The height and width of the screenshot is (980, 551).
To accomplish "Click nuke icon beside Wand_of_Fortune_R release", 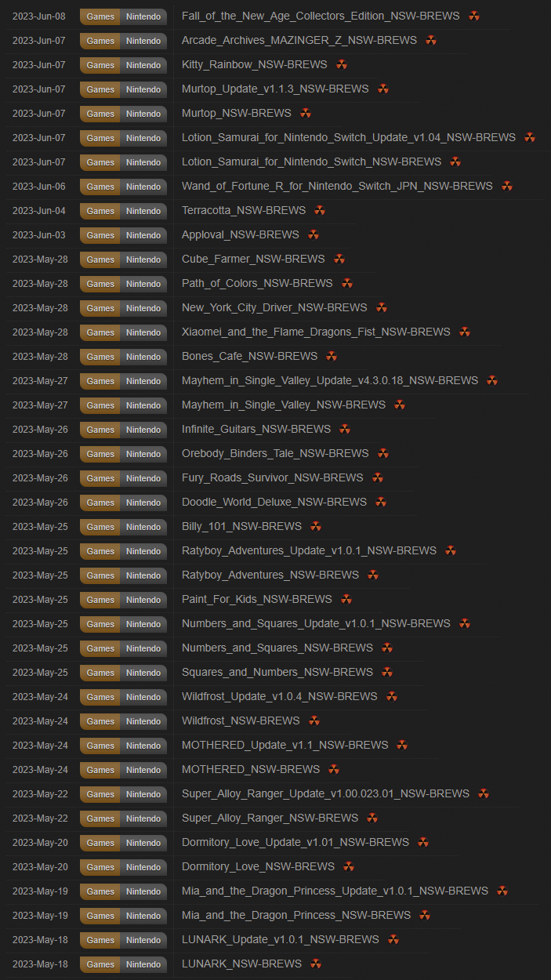I will 507,186.
